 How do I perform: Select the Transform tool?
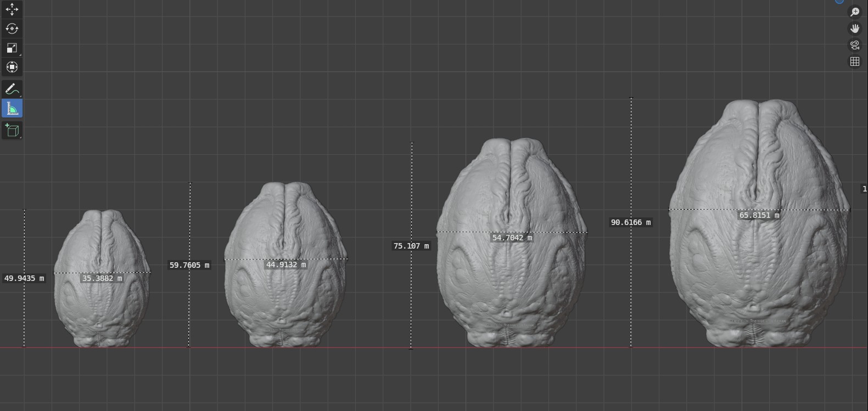[12, 67]
